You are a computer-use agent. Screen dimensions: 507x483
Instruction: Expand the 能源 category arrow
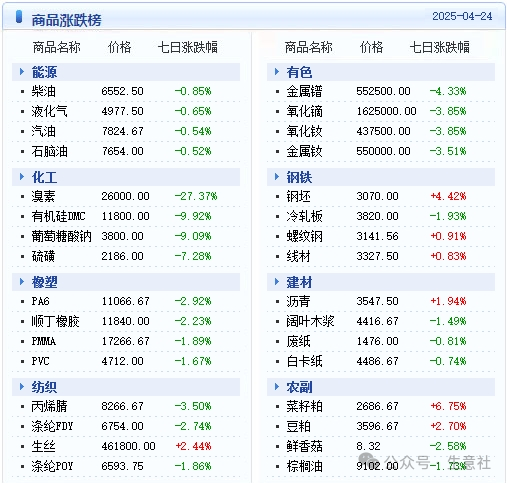[22, 71]
